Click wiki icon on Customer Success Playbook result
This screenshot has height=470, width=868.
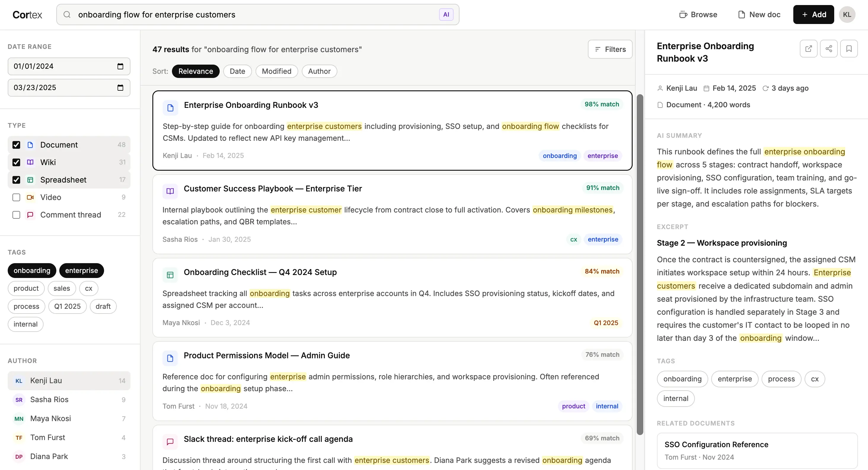point(170,191)
